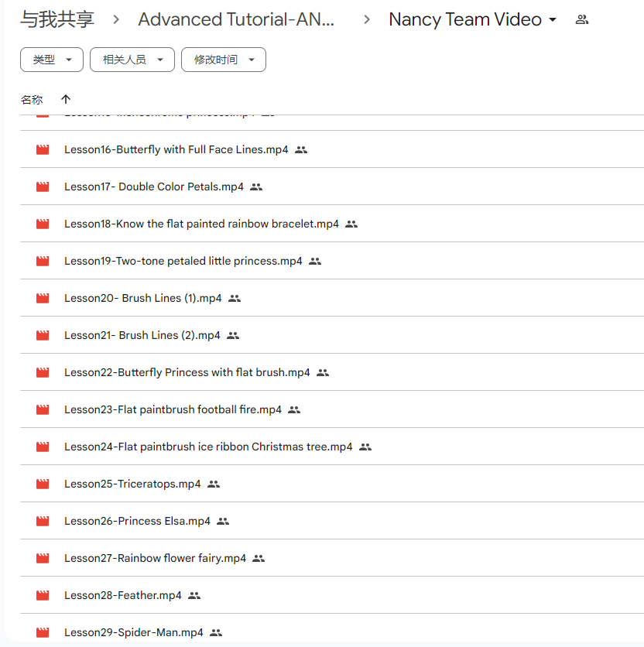Click the video icon for Lesson29-Spider-Man
Image resolution: width=644 pixels, height=647 pixels.
(43, 632)
